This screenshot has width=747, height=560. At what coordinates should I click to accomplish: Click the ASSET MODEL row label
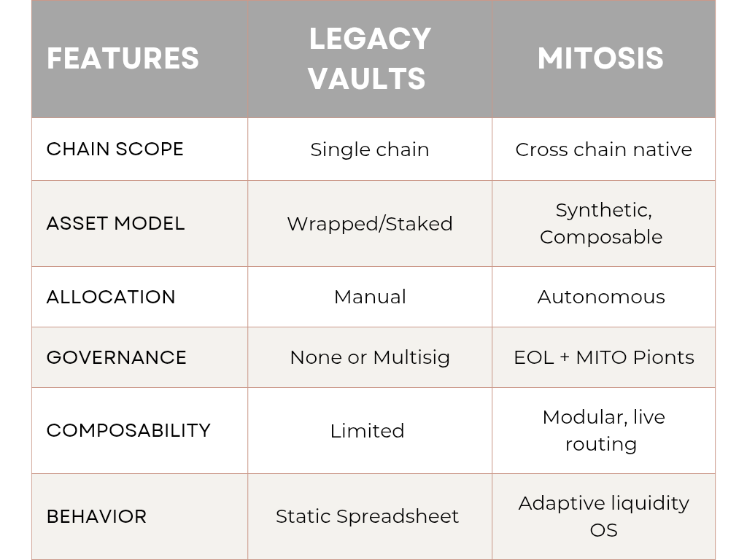tap(139, 223)
